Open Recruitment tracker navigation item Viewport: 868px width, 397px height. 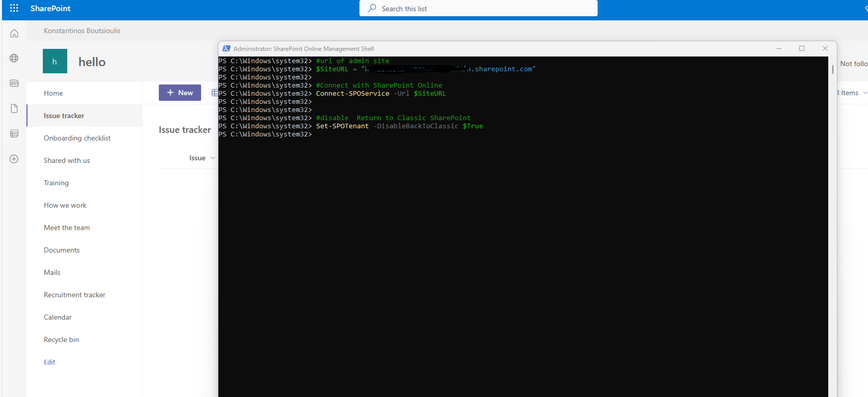[x=74, y=295]
